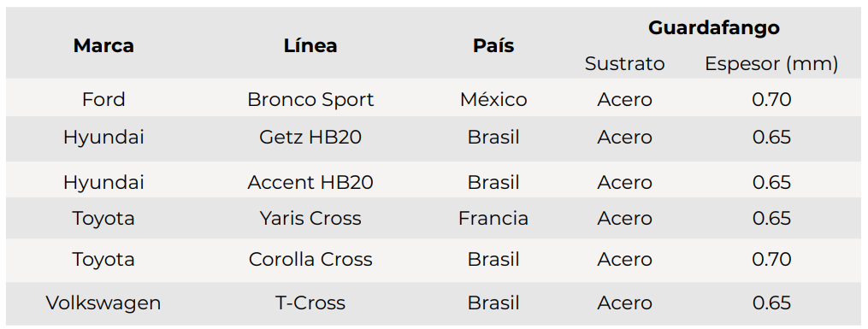Click the Marca column header
868x329 pixels.
[x=103, y=46]
